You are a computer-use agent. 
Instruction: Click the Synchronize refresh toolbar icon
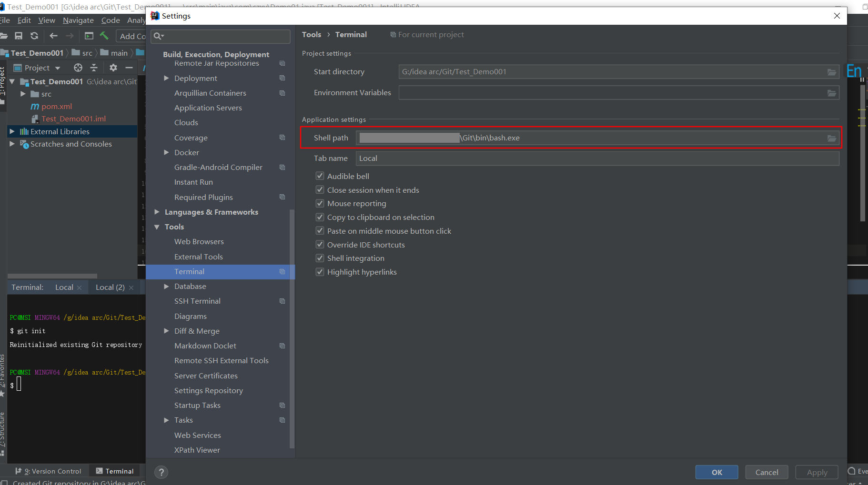pos(34,36)
